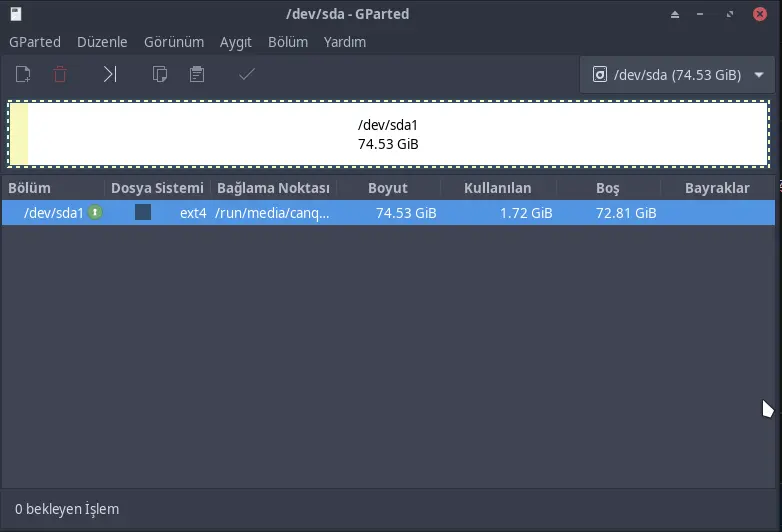782x532 pixels.
Task: Click the Kullanılan column header
Action: point(498,188)
